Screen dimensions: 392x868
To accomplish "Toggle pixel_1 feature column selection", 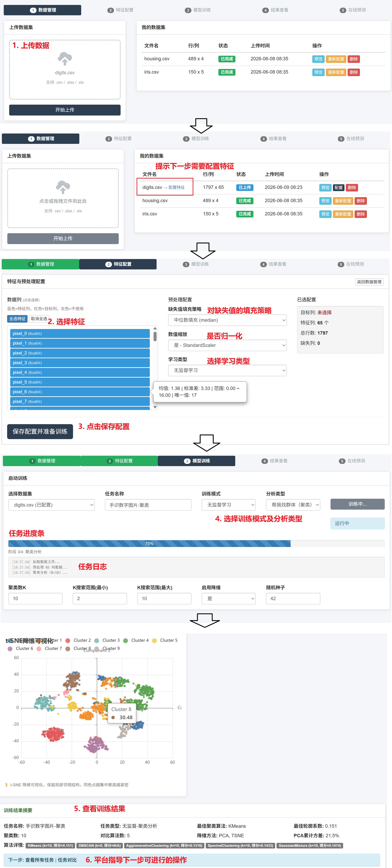I will [x=80, y=343].
